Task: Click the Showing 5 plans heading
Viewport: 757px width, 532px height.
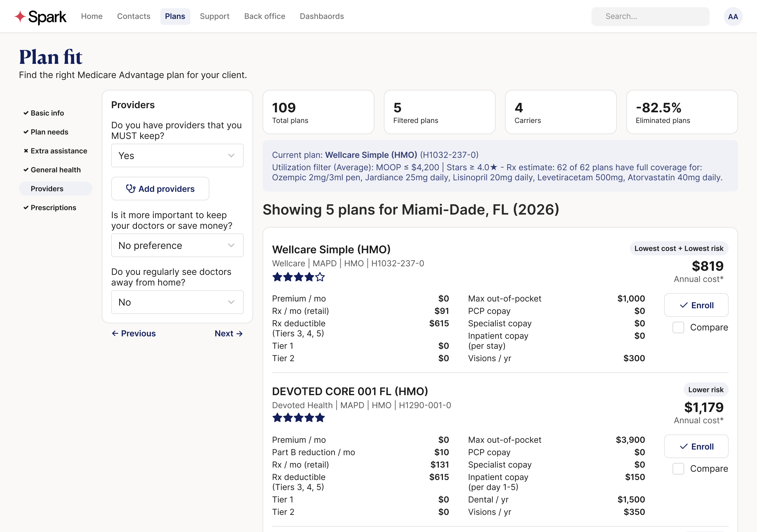Action: (x=411, y=209)
